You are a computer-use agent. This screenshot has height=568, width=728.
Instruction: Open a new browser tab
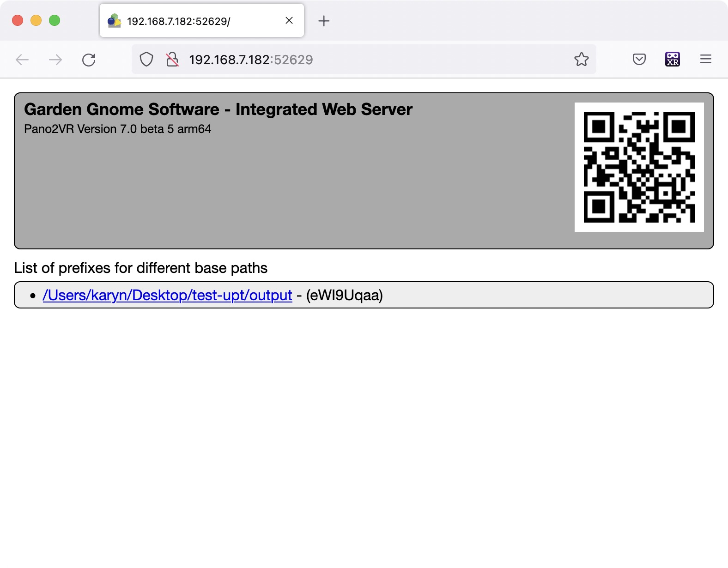(324, 21)
